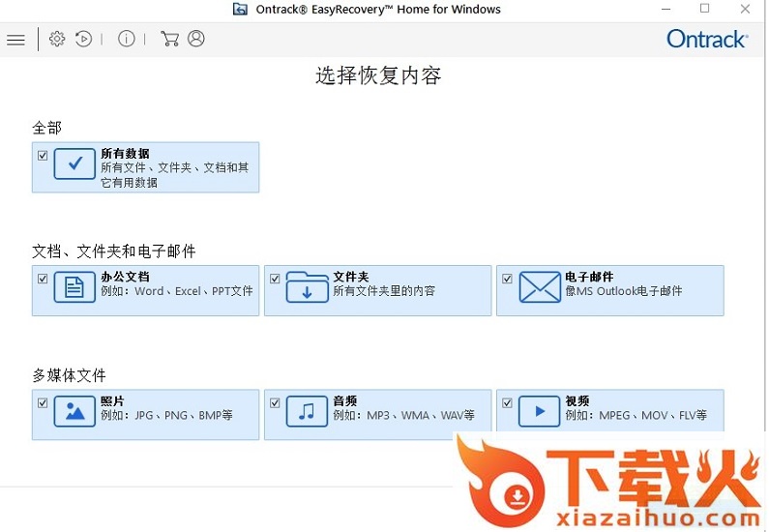769x532 pixels.
Task: Click the text 例如: MPEG、MOV、FLV等
Action: [636, 415]
